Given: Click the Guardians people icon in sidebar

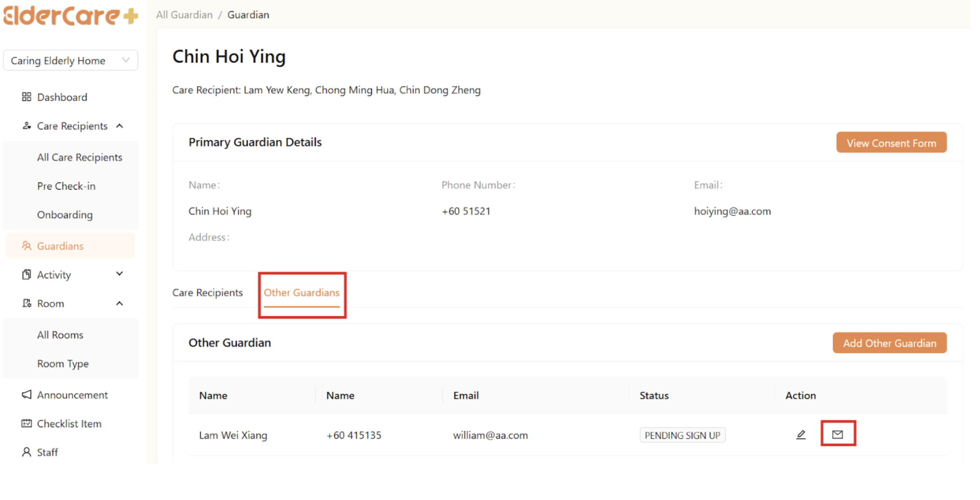Looking at the screenshot, I should tap(27, 246).
